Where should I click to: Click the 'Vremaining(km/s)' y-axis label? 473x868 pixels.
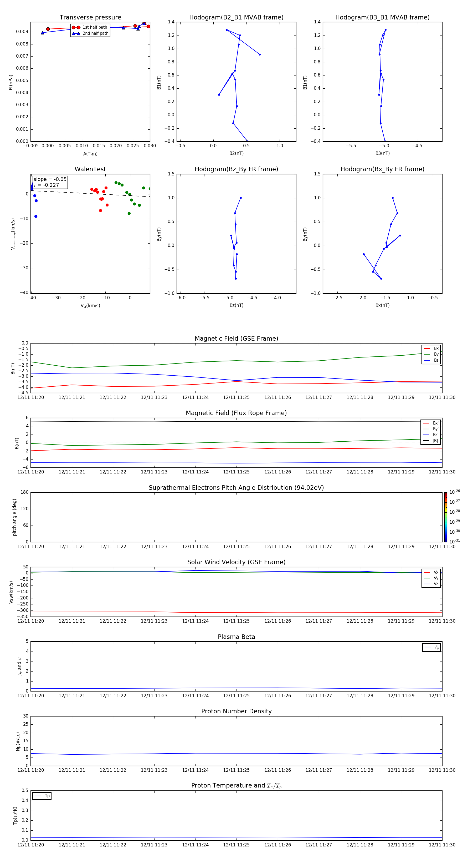pyautogui.click(x=13, y=234)
